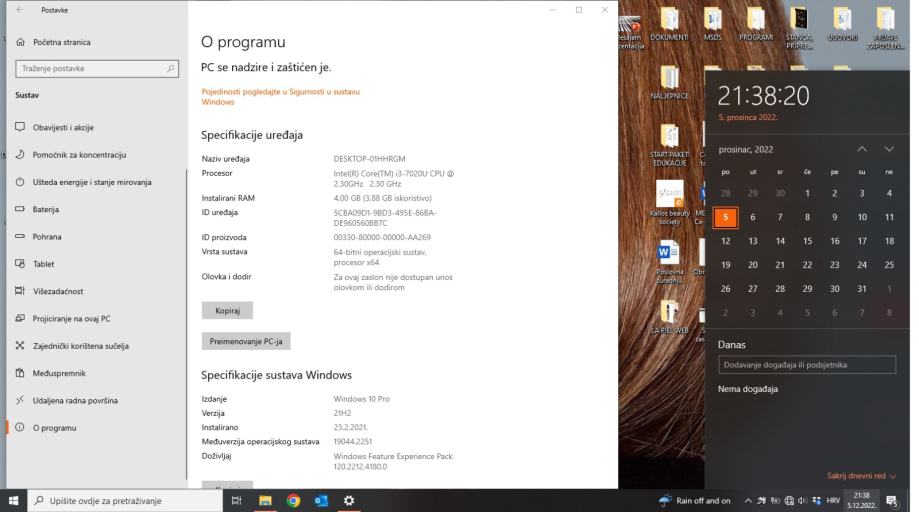919x512 pixels.
Task: Open Pomoćnik za koncentraciju settings
Action: 79,155
